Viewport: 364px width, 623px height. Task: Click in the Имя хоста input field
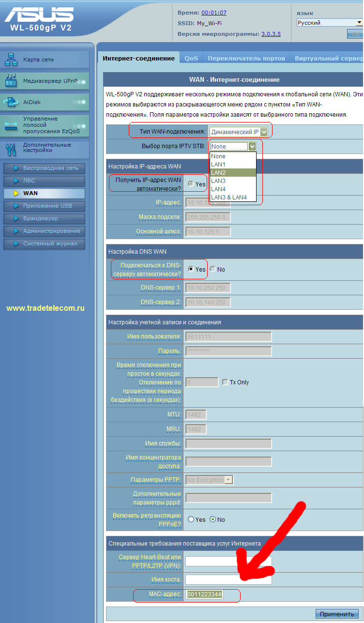point(228,579)
